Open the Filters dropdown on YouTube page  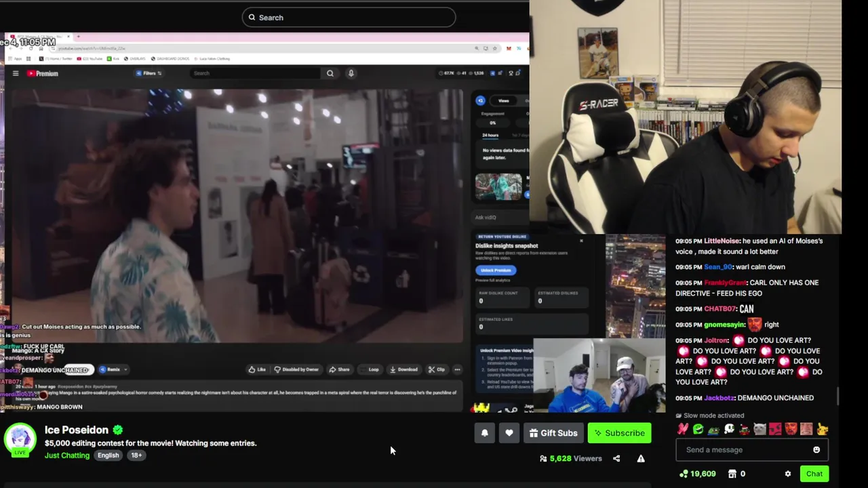[149, 73]
